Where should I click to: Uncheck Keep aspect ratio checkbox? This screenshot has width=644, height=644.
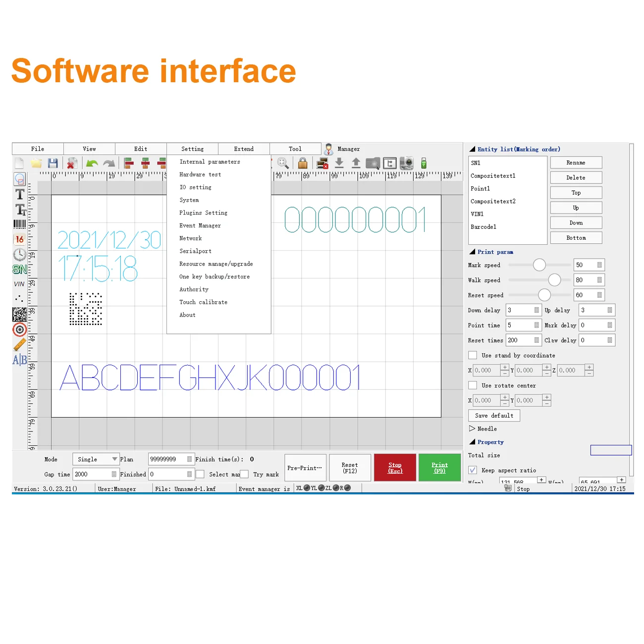tap(473, 470)
